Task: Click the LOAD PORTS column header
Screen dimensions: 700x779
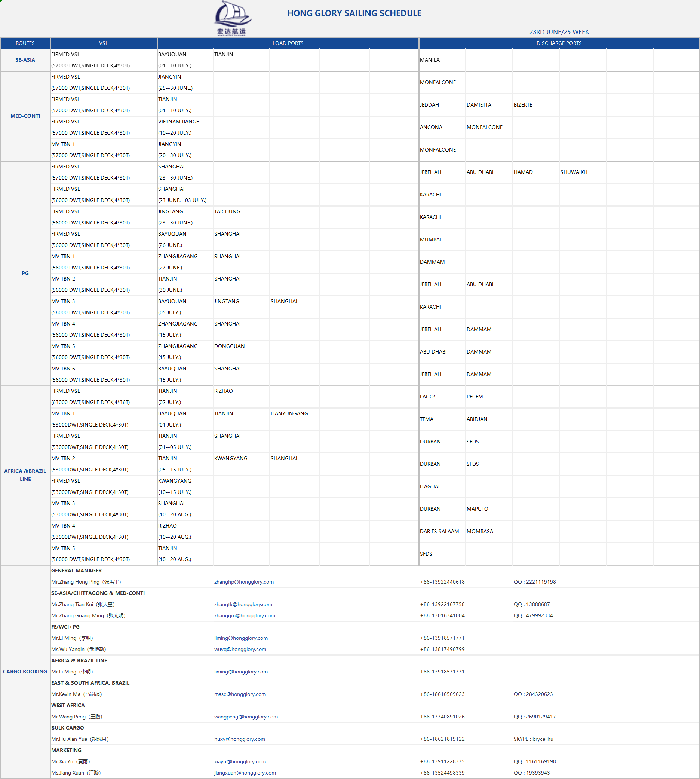Action: tap(288, 43)
